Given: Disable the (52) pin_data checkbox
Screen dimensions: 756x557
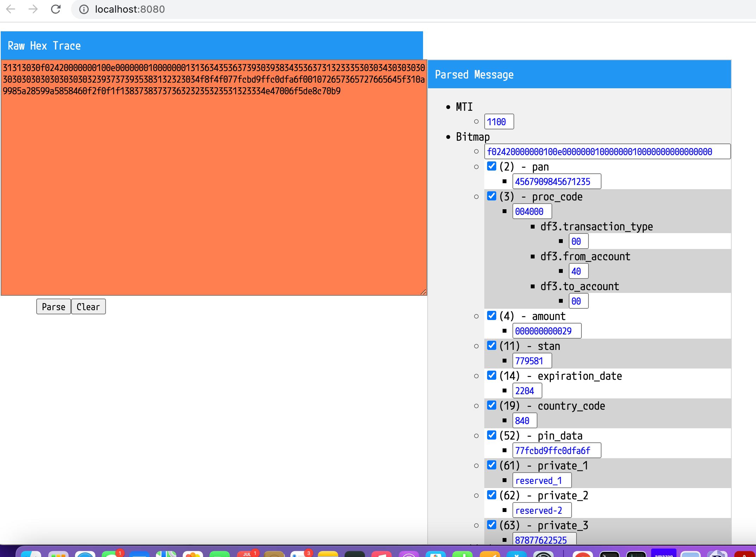Looking at the screenshot, I should [x=491, y=435].
